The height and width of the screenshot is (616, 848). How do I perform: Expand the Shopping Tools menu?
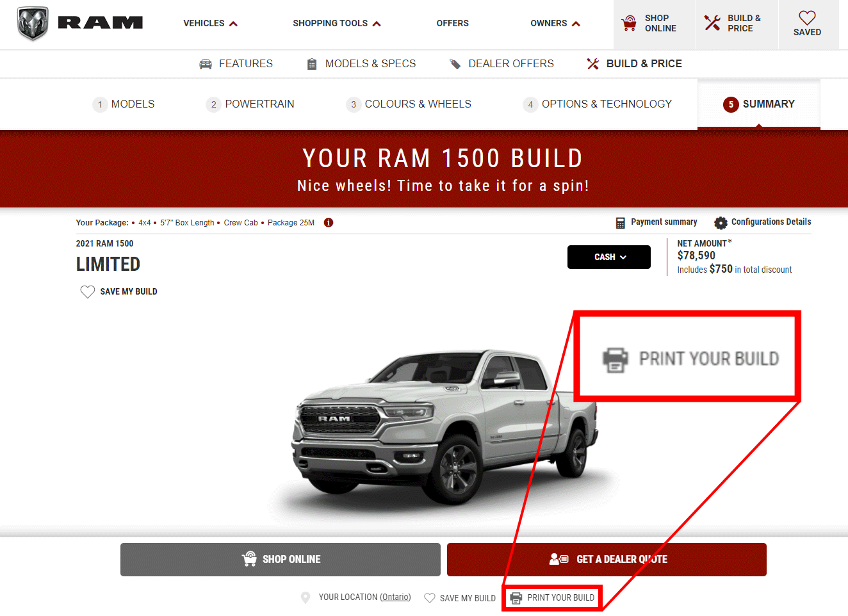tap(337, 24)
